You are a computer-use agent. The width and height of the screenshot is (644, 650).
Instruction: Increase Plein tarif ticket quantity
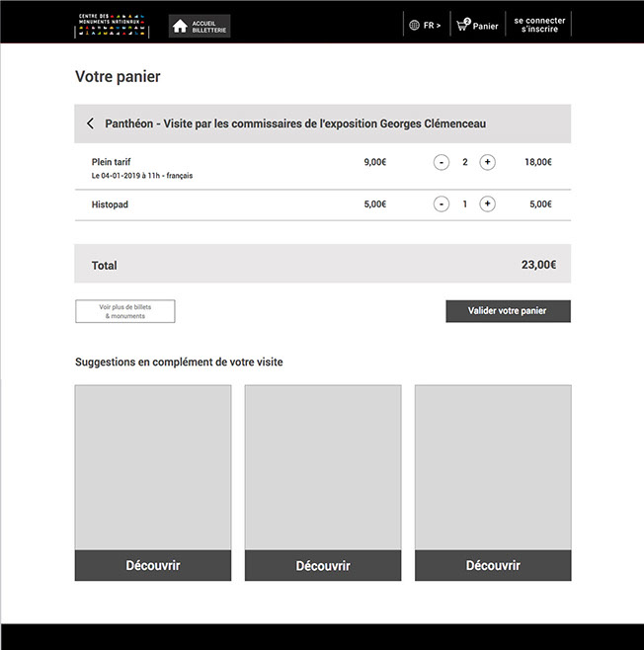pos(487,162)
